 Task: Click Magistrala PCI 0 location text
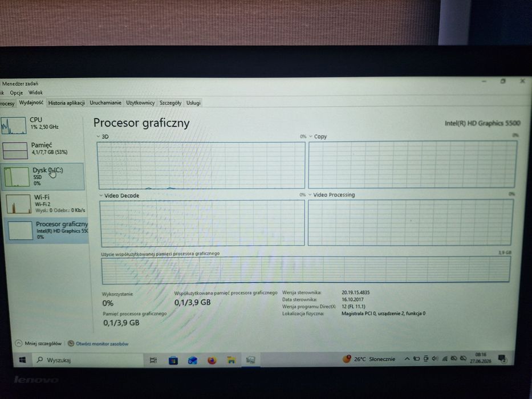click(383, 313)
